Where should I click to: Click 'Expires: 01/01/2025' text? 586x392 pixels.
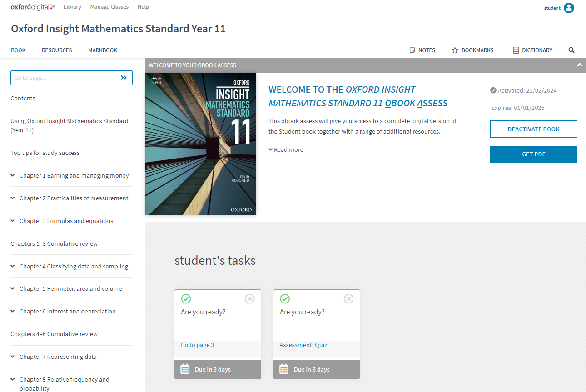coord(518,108)
